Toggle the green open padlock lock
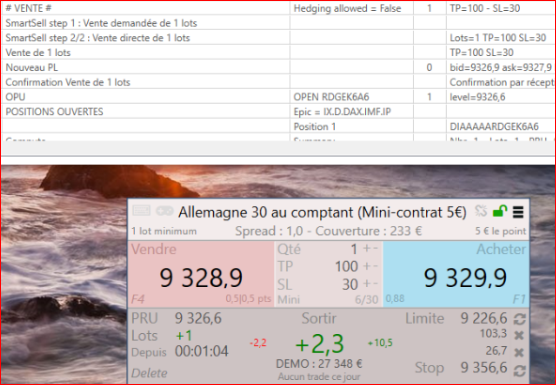The width and height of the screenshot is (556, 385). [500, 211]
